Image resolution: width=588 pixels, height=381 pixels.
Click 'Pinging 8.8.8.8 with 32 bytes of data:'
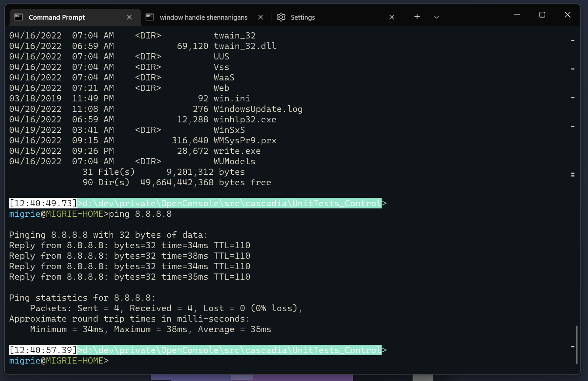click(x=108, y=235)
